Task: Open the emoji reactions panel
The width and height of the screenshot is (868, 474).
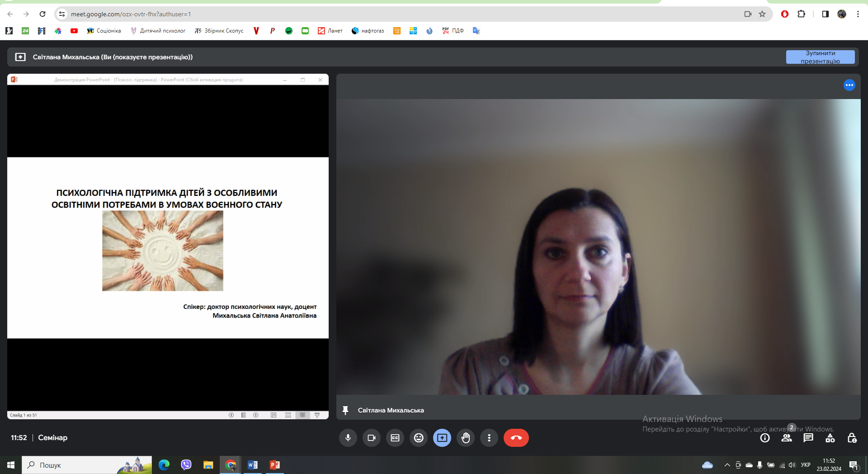Action: (419, 438)
